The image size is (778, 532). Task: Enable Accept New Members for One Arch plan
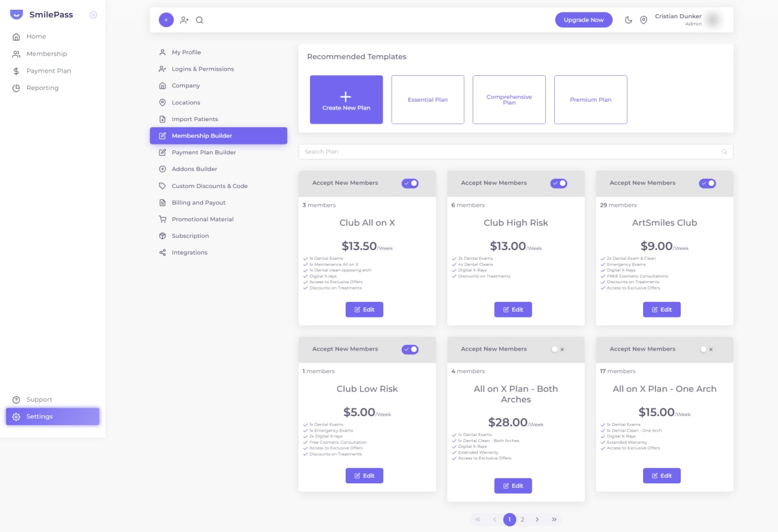pyautogui.click(x=707, y=349)
